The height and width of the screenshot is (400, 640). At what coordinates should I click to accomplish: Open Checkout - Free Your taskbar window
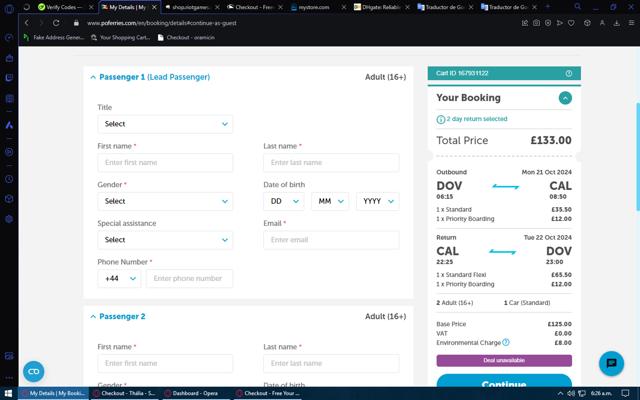point(268,393)
